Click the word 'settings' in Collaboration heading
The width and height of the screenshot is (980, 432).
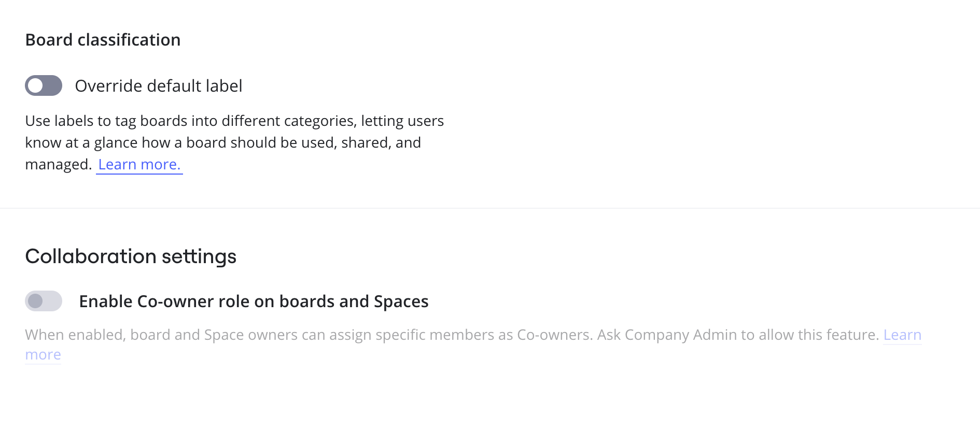click(x=199, y=256)
